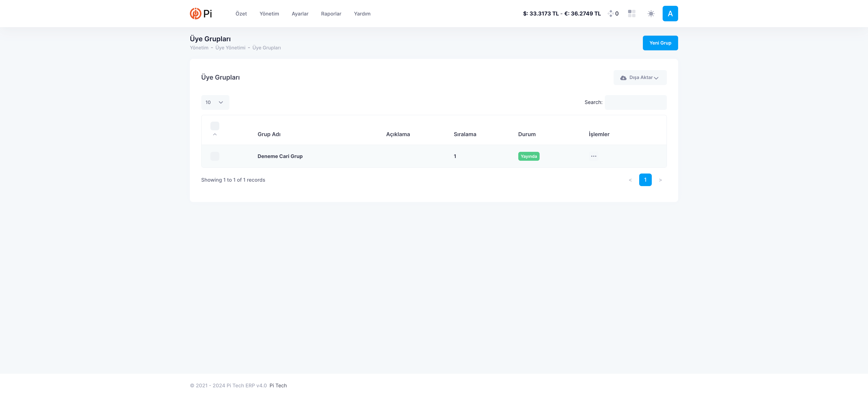The image size is (868, 397).
Task: Click the Yeni Grup button
Action: pos(660,43)
